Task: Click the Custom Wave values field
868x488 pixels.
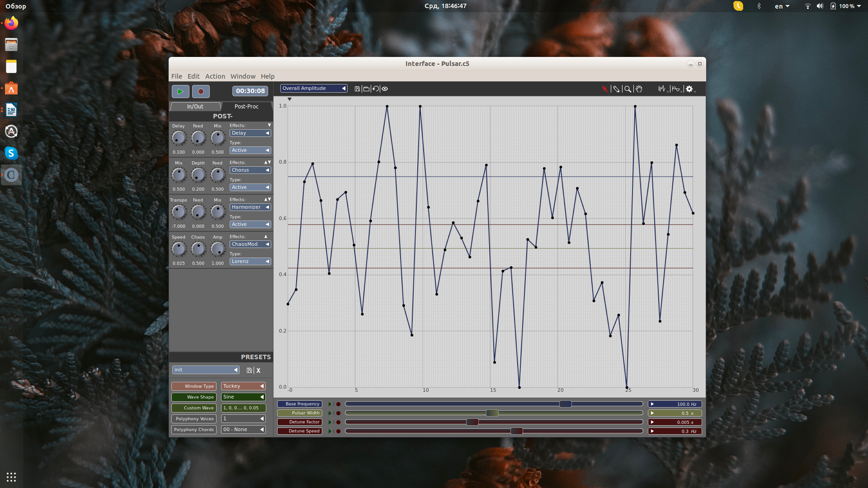Action: pos(243,408)
